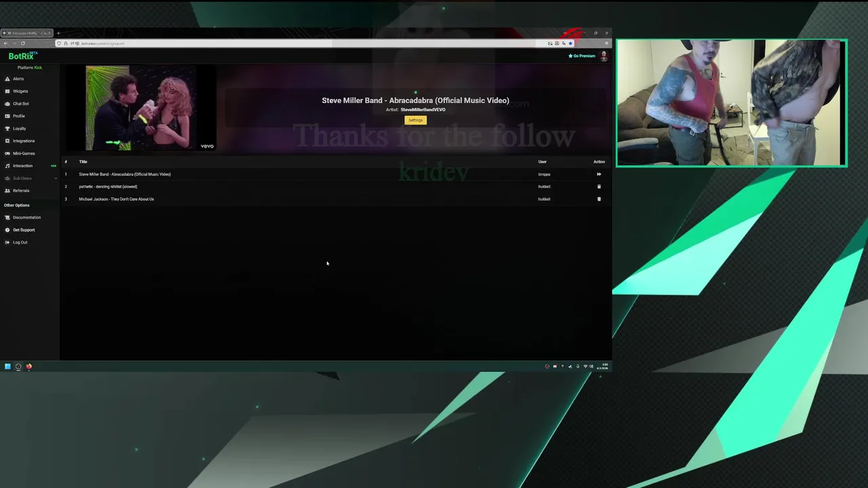Image resolution: width=868 pixels, height=488 pixels.
Task: Click the User column header
Action: tap(542, 162)
